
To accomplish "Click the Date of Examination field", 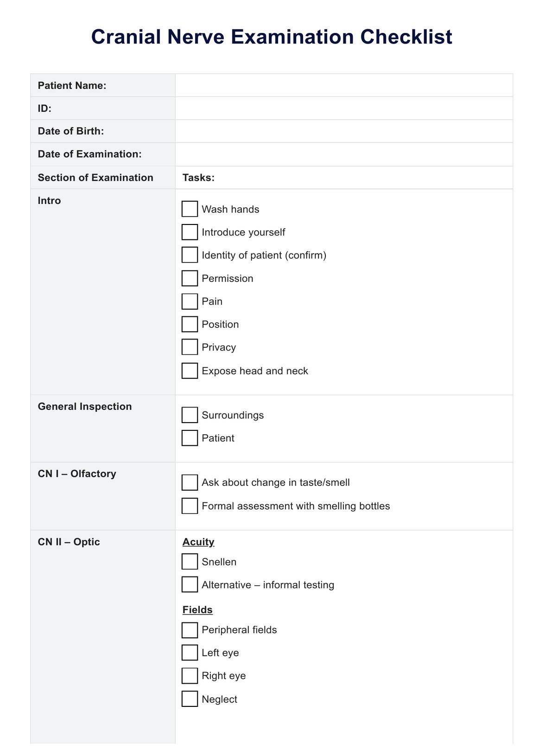I will (344, 154).
